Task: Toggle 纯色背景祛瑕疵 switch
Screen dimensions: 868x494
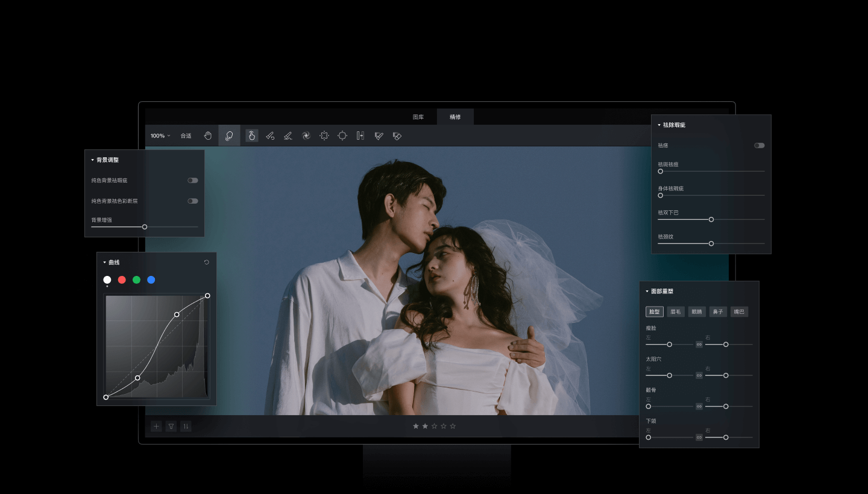Action: [x=192, y=181]
